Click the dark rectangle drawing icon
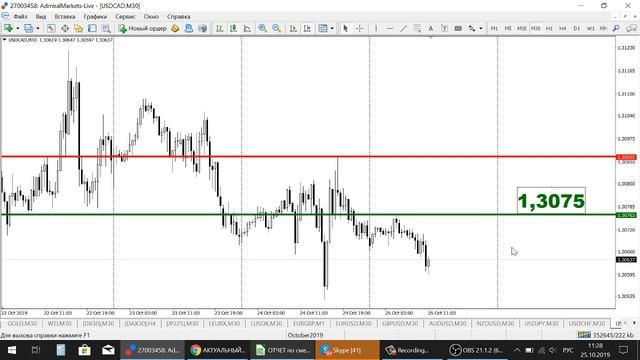 pos(458,28)
